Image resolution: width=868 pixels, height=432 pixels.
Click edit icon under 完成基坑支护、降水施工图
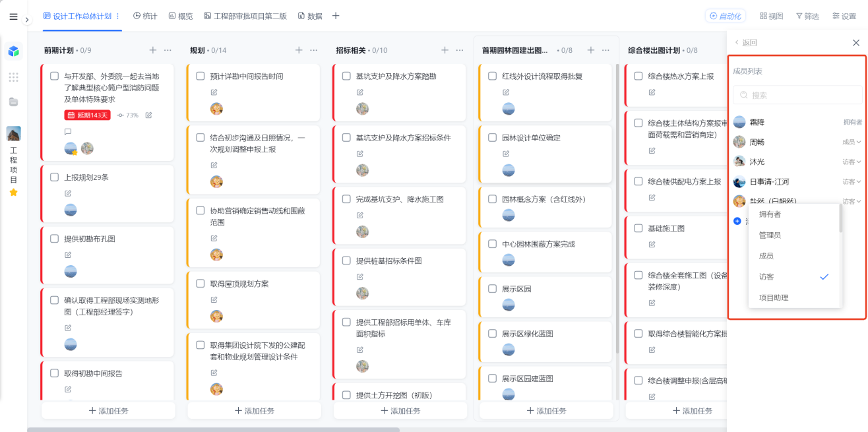(360, 215)
